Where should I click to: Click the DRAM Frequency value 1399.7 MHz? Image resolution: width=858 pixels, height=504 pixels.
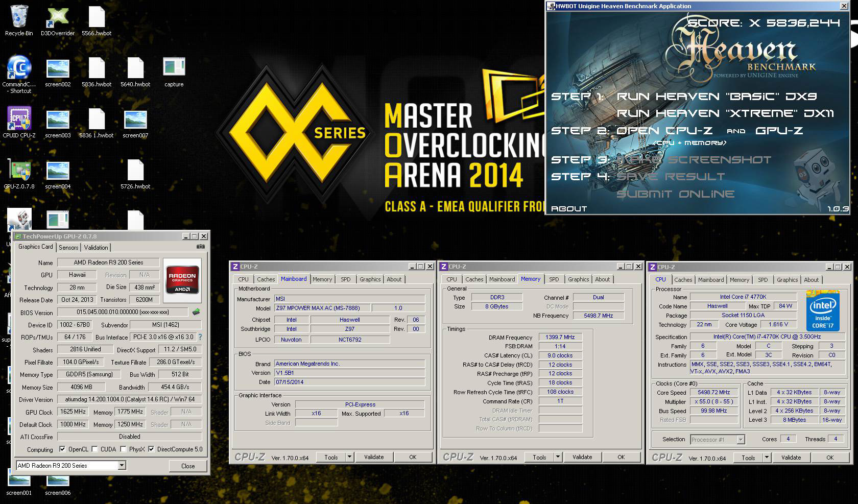[560, 337]
